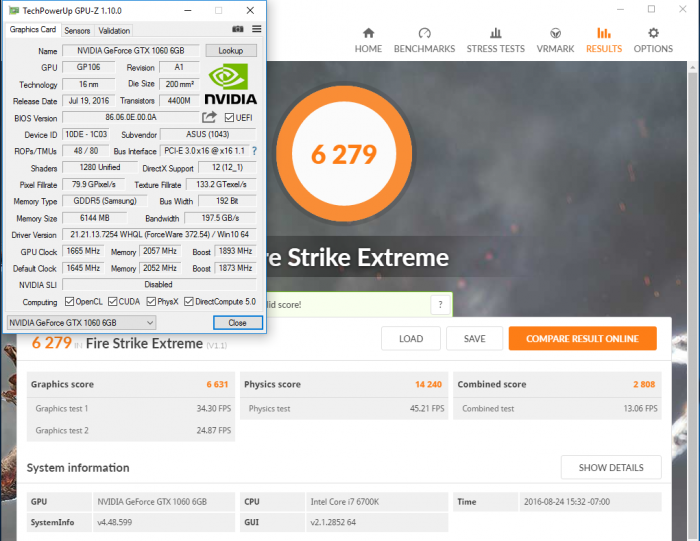
Task: Maximize the 3DMark window
Action: click(x=651, y=9)
